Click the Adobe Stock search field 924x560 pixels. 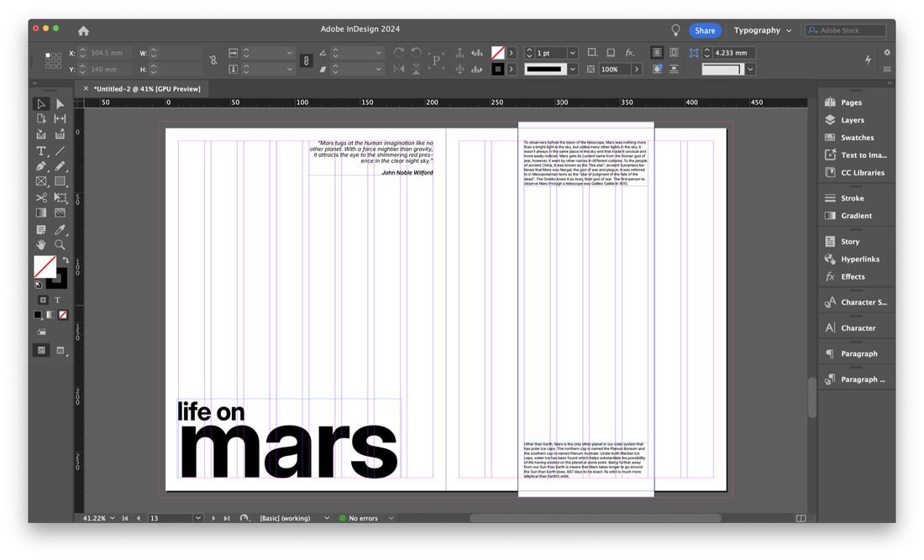pyautogui.click(x=846, y=30)
